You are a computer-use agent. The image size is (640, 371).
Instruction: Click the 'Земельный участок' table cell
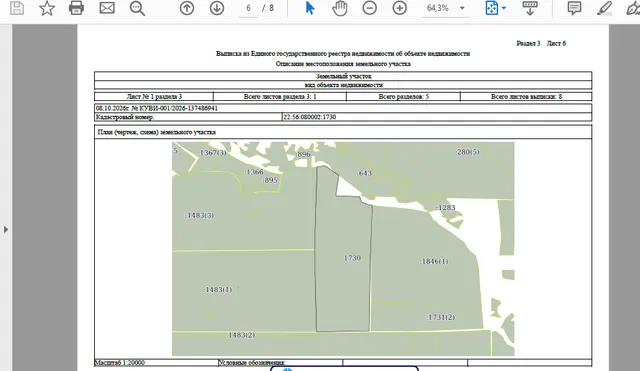coord(343,76)
